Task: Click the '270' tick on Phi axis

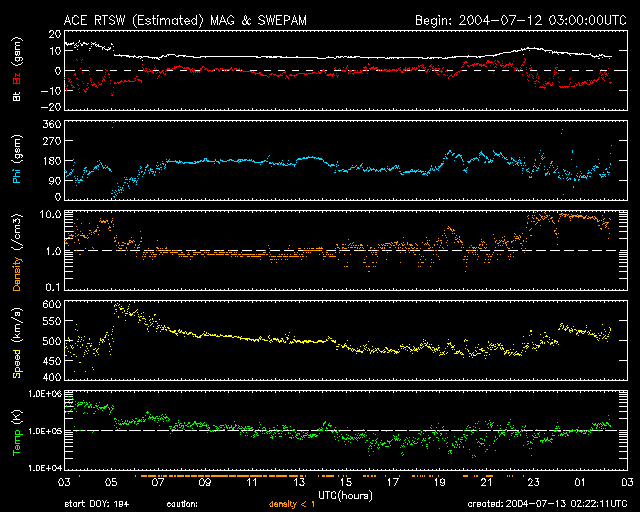Action: pos(52,141)
